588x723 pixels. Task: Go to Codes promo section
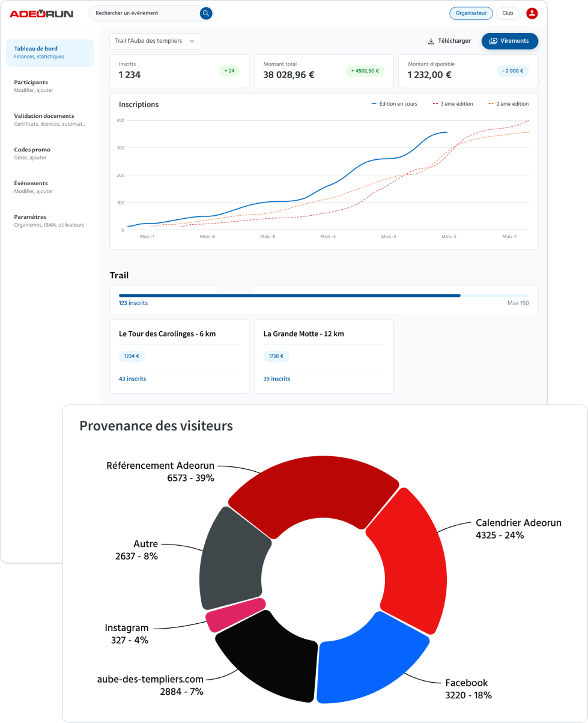(x=32, y=153)
